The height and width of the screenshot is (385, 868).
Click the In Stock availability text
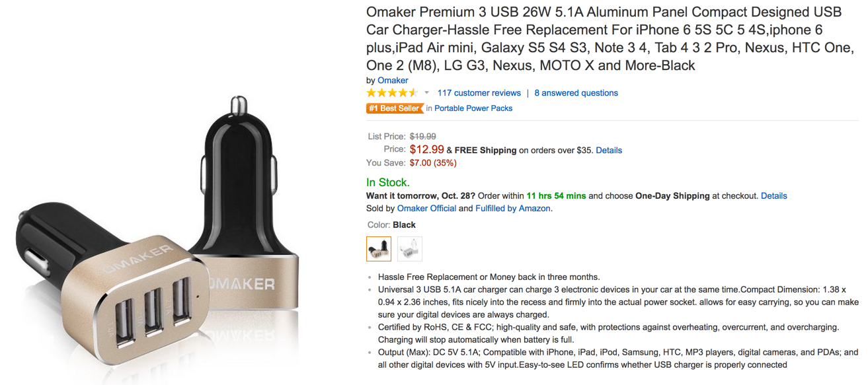click(387, 182)
